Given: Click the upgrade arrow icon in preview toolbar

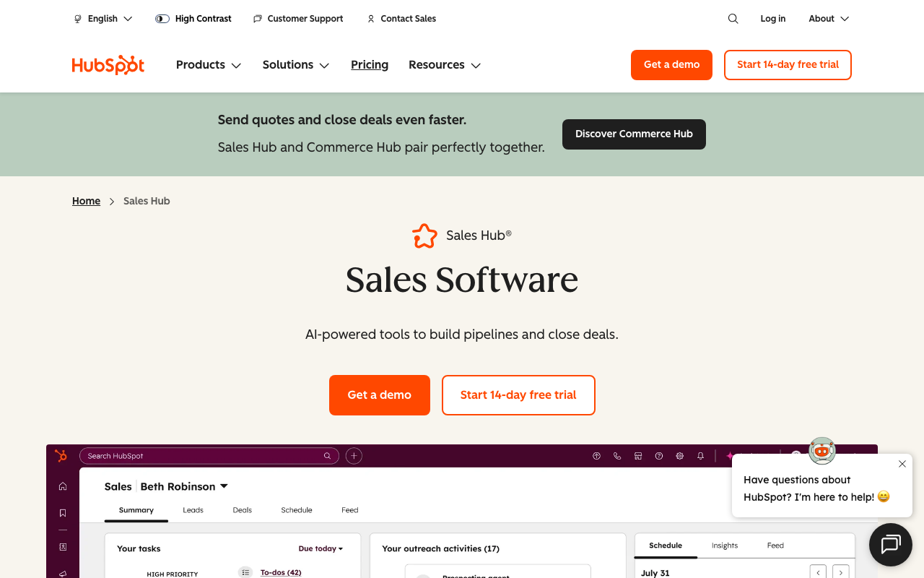Looking at the screenshot, I should pyautogui.click(x=596, y=456).
